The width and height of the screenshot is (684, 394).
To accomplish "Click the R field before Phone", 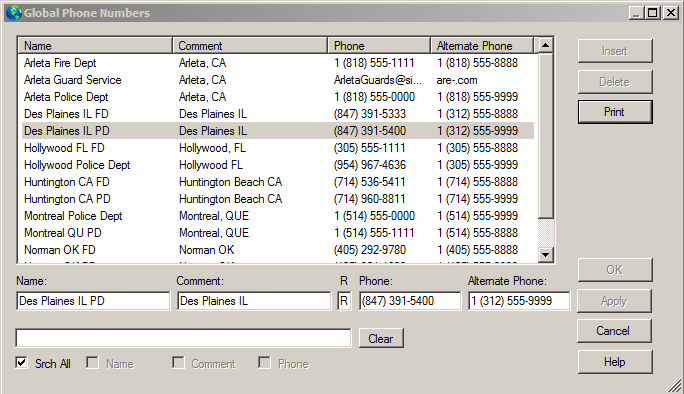I will pos(344,301).
